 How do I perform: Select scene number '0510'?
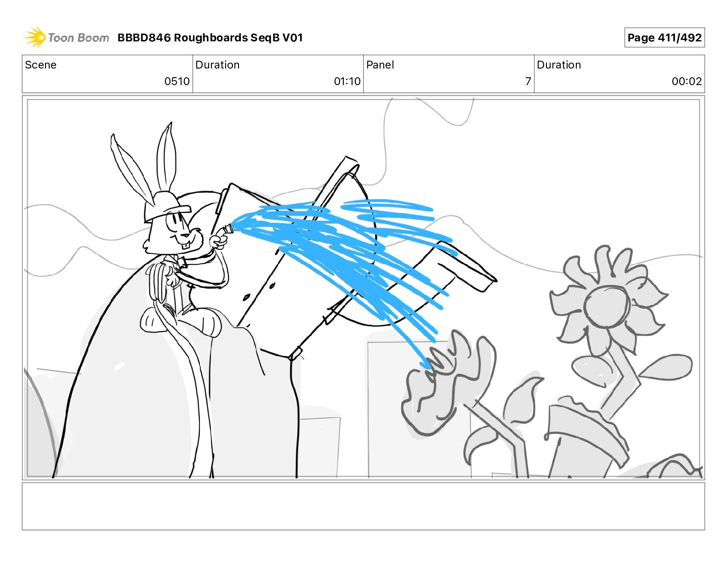click(177, 81)
